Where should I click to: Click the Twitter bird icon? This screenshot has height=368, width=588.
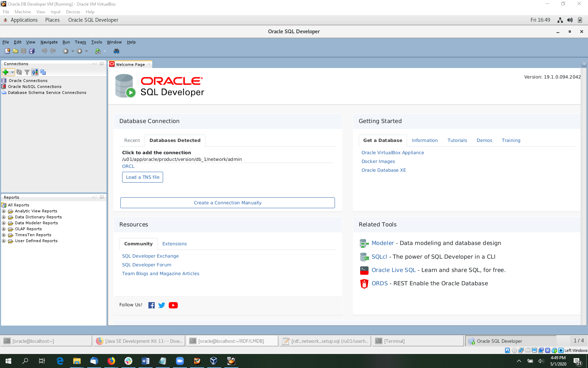pyautogui.click(x=162, y=305)
